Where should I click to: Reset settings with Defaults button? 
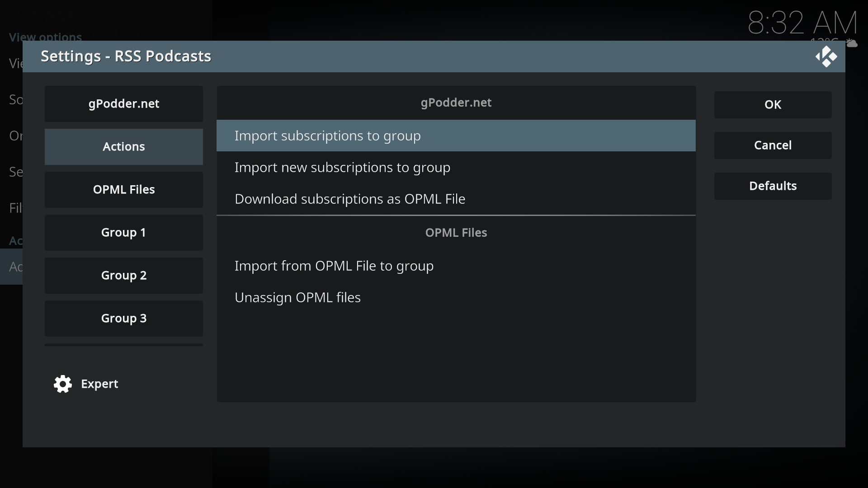click(772, 186)
